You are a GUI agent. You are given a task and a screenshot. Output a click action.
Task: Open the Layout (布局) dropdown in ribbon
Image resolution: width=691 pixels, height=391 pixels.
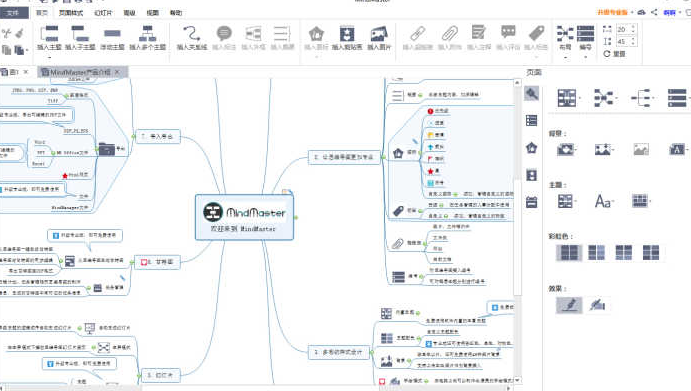pyautogui.click(x=565, y=57)
